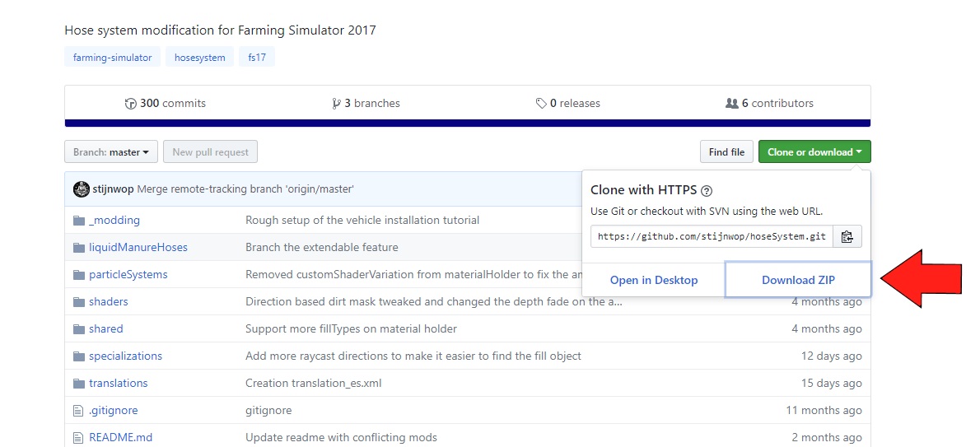The width and height of the screenshot is (980, 447).
Task: Select the farming-simulator topic tag
Action: 112,58
